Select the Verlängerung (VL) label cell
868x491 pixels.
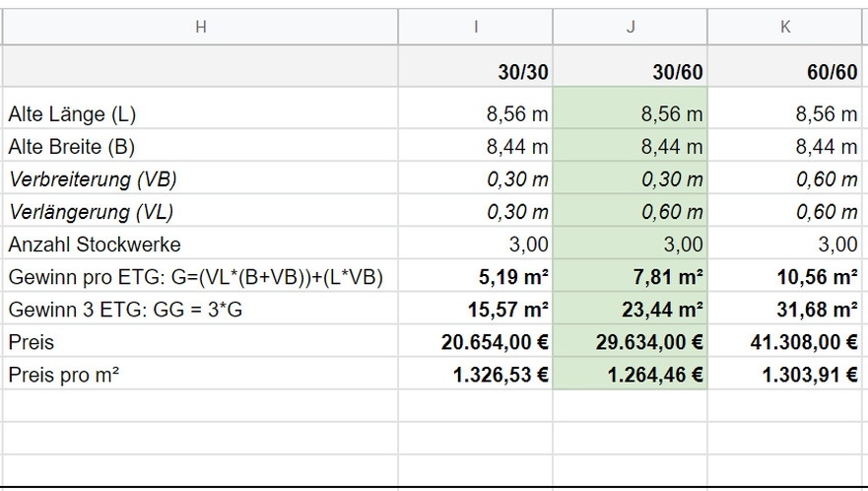[x=200, y=212]
